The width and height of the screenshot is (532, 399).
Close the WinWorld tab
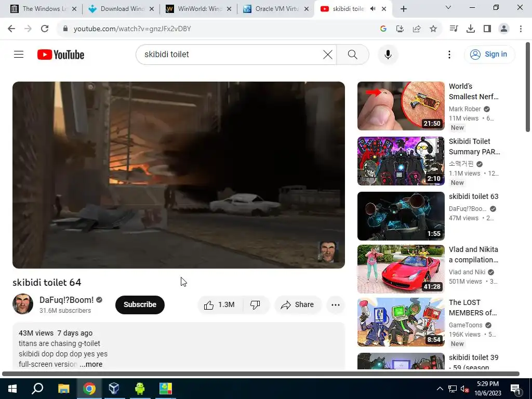coord(229,9)
